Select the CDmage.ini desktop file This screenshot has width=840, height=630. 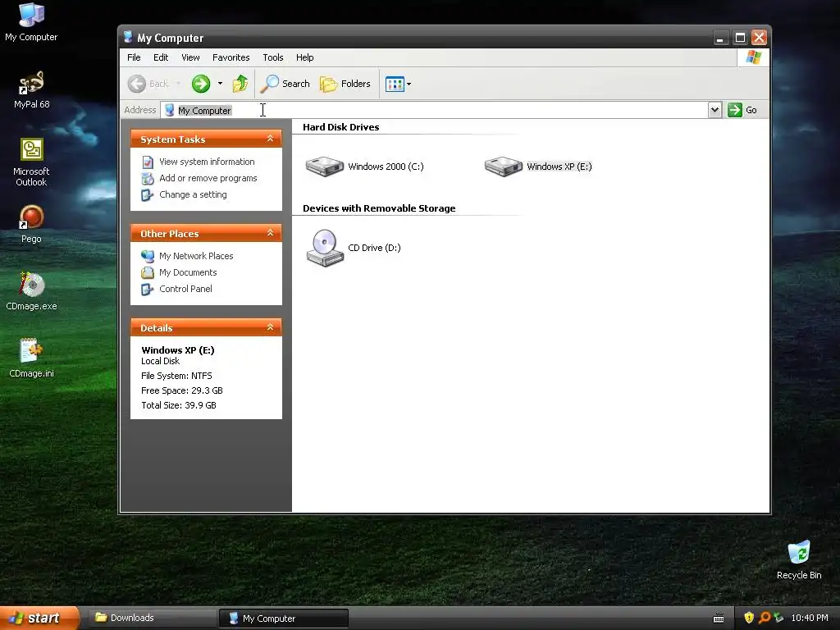click(x=31, y=359)
